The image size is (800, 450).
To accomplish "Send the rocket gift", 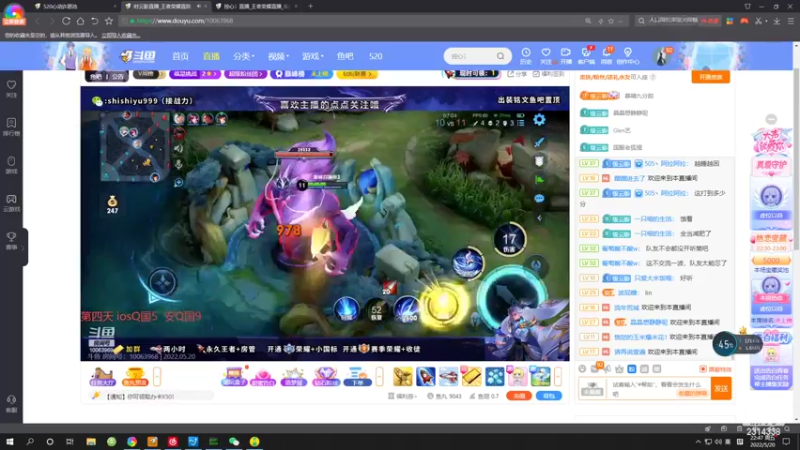I will tap(426, 377).
